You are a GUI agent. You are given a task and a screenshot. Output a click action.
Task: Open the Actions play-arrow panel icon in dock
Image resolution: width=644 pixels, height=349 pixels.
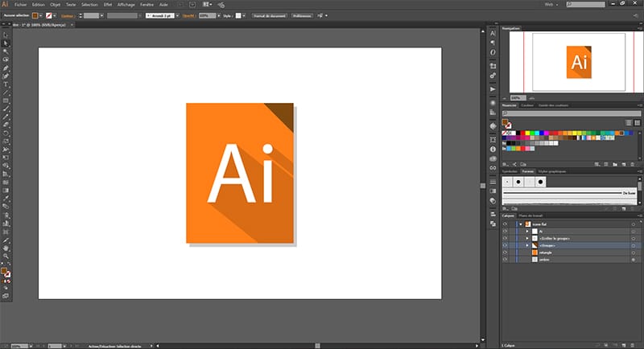pyautogui.click(x=493, y=89)
